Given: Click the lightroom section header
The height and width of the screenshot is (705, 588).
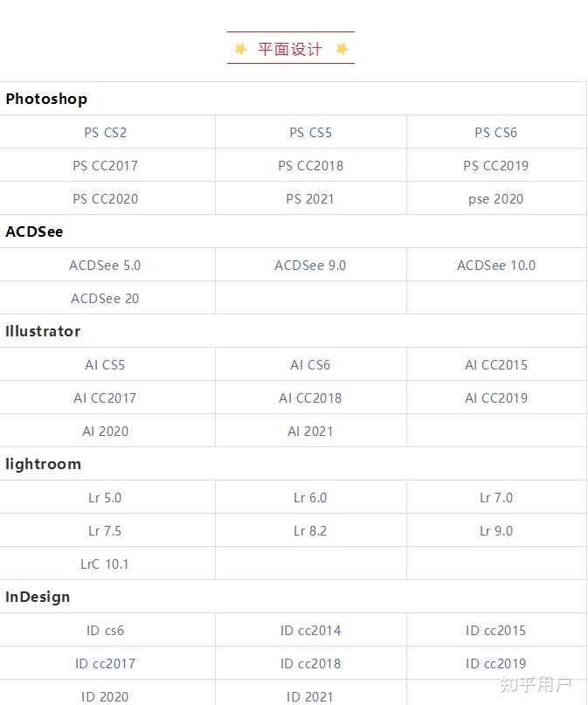Looking at the screenshot, I should point(43,464).
